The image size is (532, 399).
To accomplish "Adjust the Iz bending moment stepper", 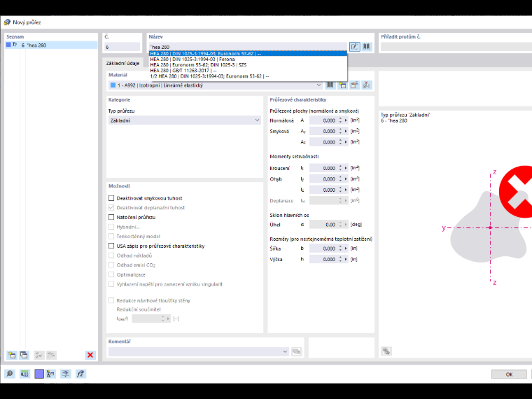I will point(340,190).
